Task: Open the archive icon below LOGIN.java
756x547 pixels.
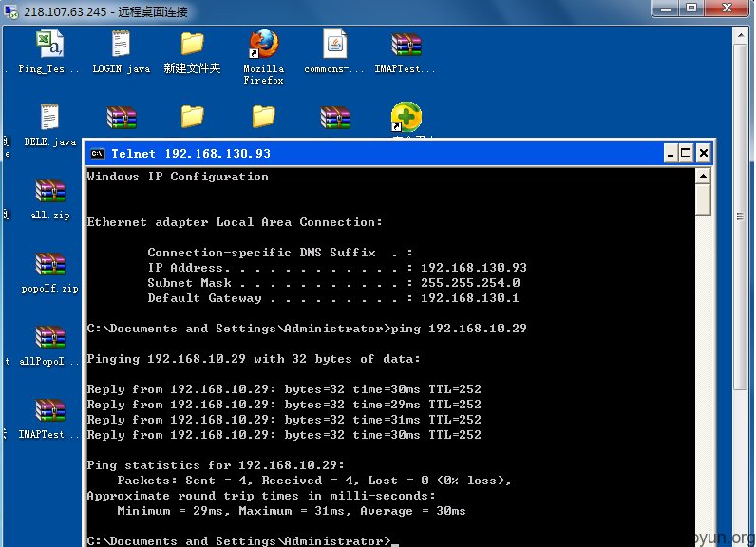Action: click(x=121, y=118)
